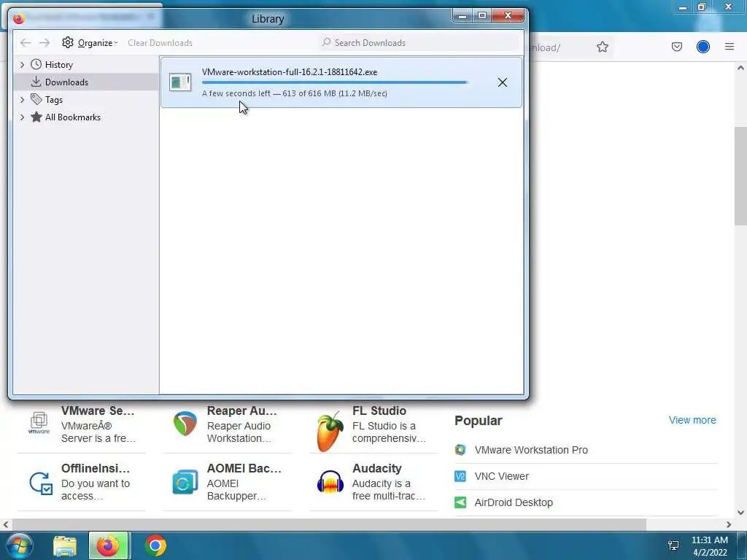The image size is (747, 560).
Task: Click VMware Workstation Pro small icon
Action: [460, 449]
